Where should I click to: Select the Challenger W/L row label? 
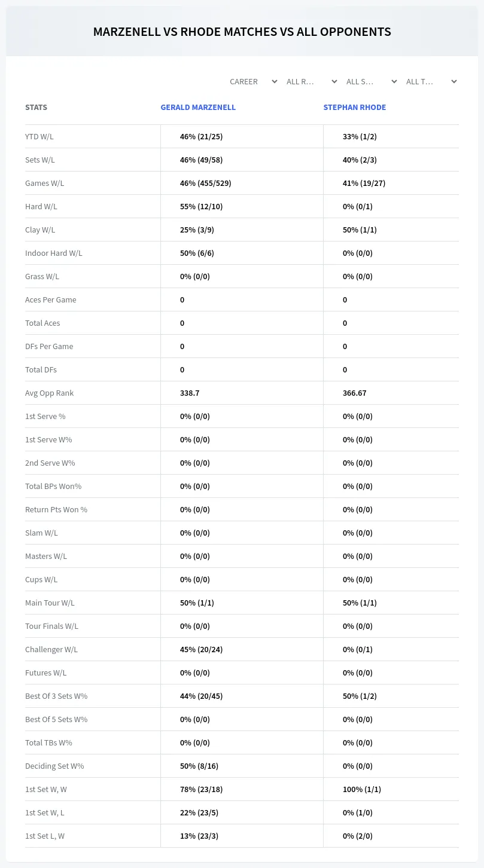click(x=51, y=649)
